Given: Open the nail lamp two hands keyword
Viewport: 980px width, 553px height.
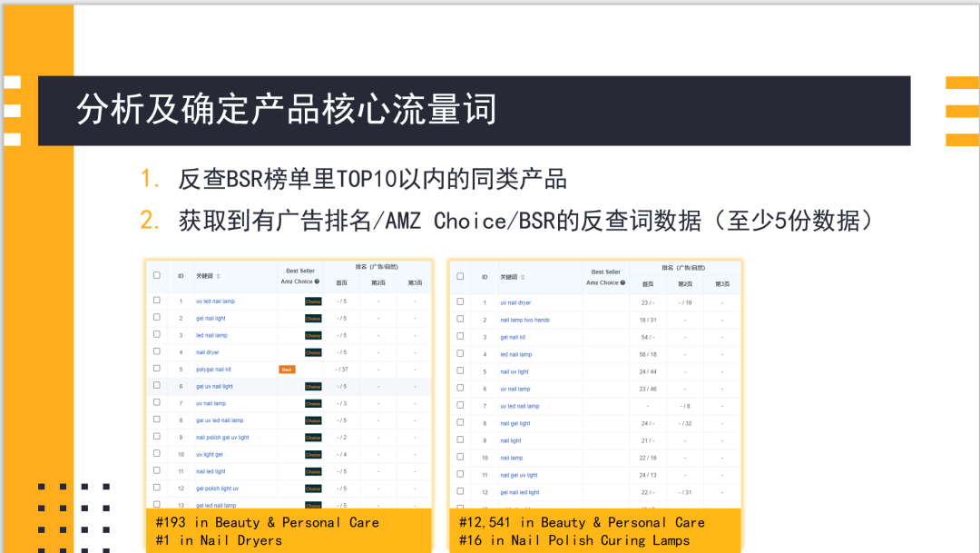Looking at the screenshot, I should 525,320.
